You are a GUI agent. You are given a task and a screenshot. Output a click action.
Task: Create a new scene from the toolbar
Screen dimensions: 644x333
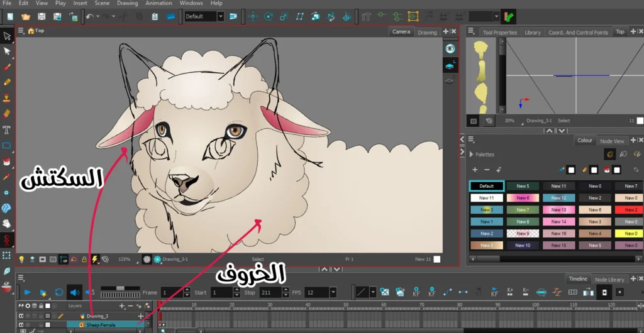click(x=10, y=17)
